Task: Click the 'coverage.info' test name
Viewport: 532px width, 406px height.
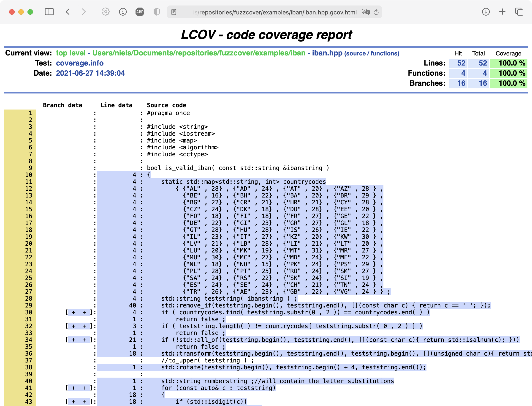Action: (80, 63)
